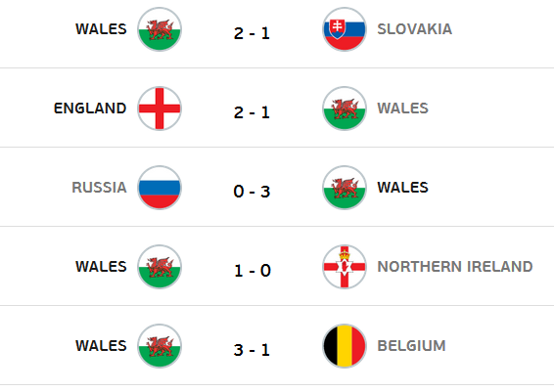Click Wales flag in Northern Ireland match
The height and width of the screenshot is (392, 554).
(160, 267)
